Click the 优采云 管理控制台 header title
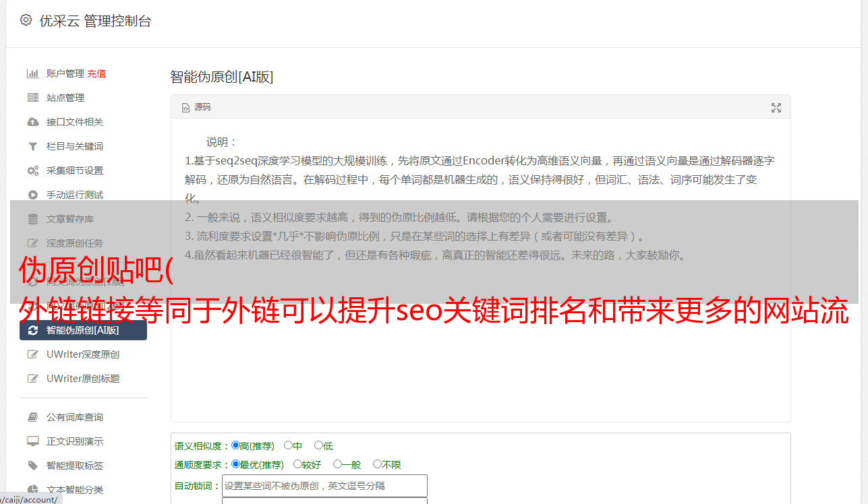Image resolution: width=868 pixels, height=504 pixels. pos(96,21)
